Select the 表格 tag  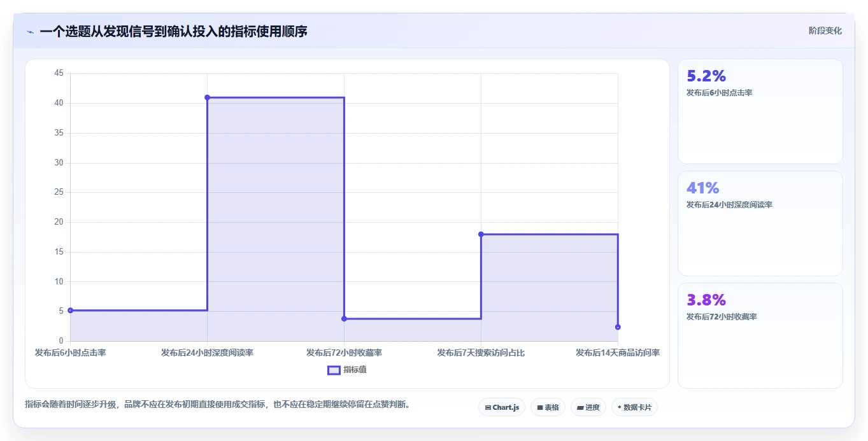pos(548,407)
